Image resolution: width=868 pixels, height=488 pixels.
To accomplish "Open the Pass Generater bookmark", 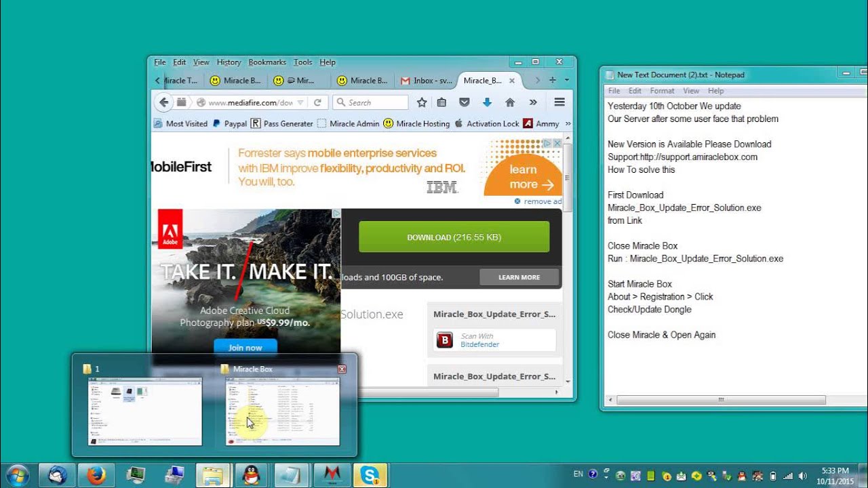I will (282, 123).
